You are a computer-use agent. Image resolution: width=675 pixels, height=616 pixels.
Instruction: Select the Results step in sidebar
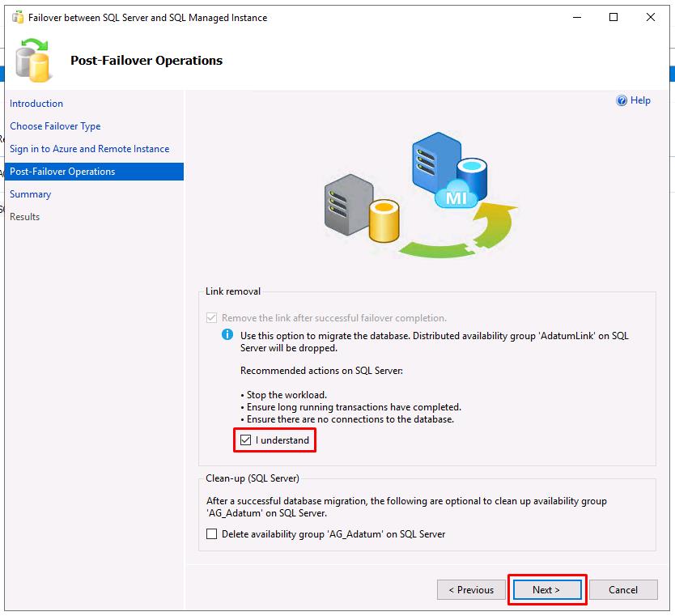coord(24,216)
